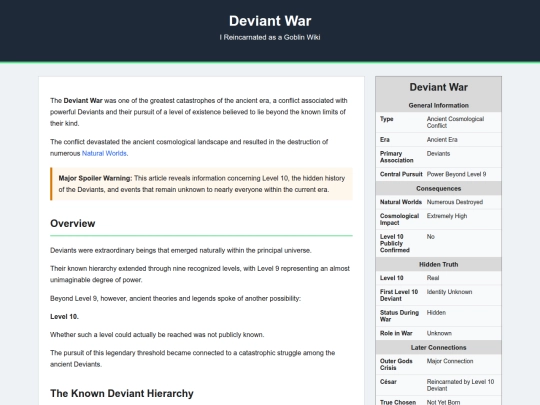Click The Known Deviant Hierarchy heading
This screenshot has height=405, width=540.
click(x=122, y=393)
